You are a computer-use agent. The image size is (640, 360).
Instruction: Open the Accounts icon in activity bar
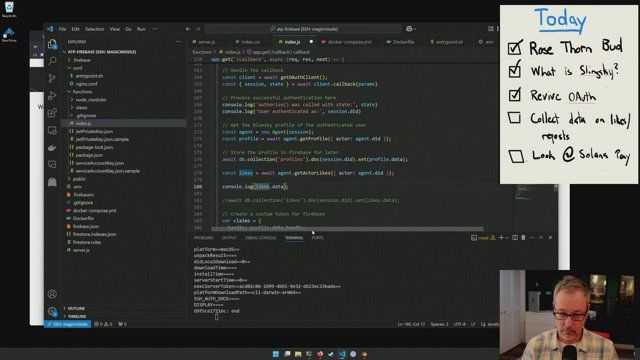coord(52,293)
